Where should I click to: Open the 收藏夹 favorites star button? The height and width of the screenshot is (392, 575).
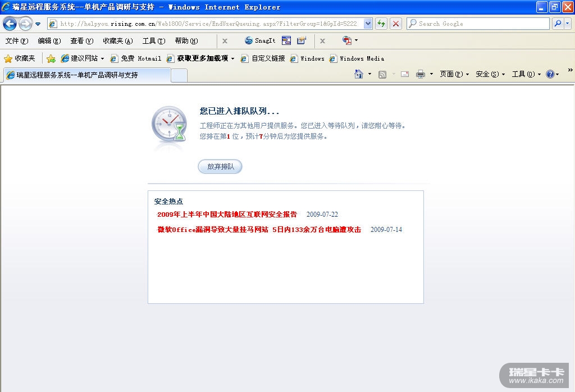coord(20,58)
